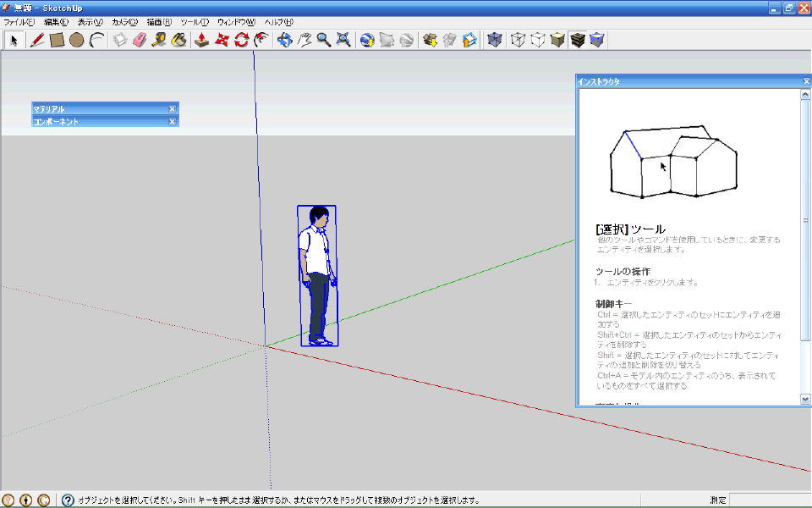Open the ファイル(F) menu
Viewport: 812px width, 508px height.
(19, 22)
